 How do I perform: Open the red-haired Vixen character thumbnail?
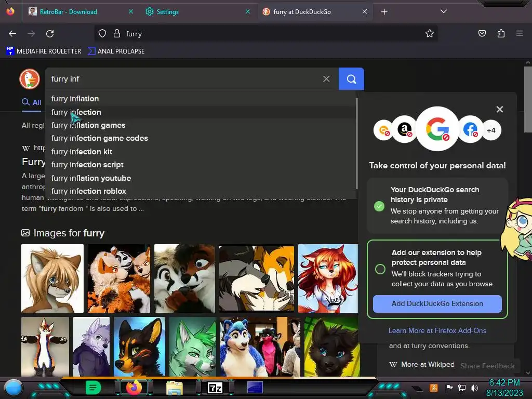point(328,278)
